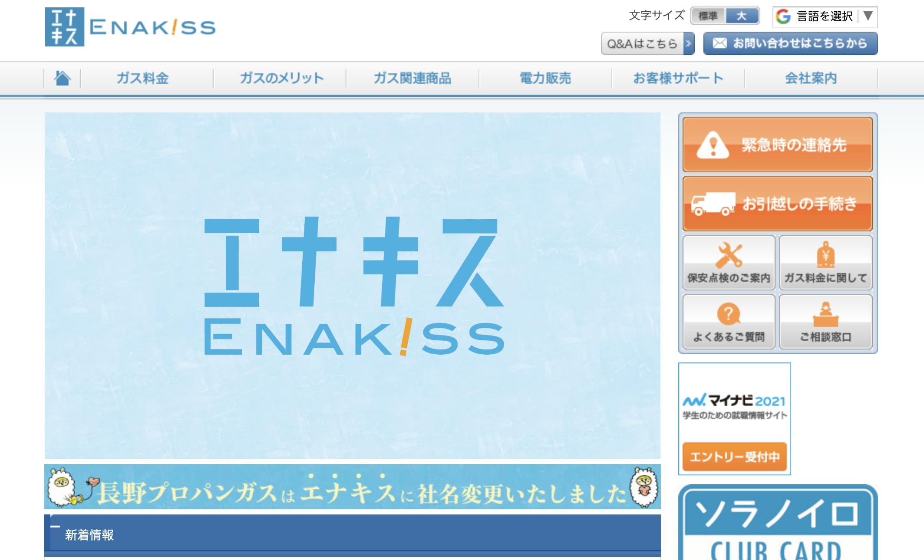Open safety inspection wrench icon tile

click(x=729, y=263)
